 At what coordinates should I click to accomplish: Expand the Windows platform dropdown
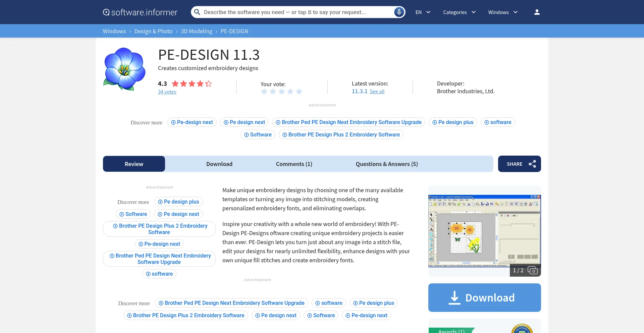pos(503,12)
